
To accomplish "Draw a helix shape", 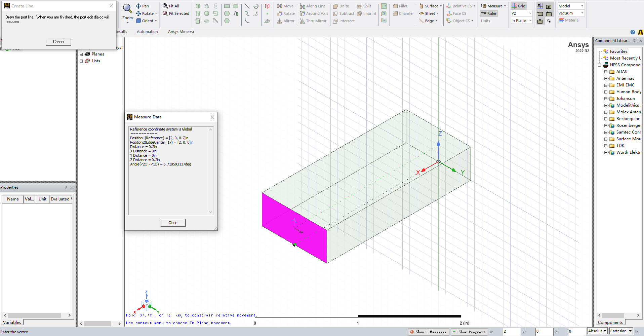I will pyautogui.click(x=215, y=6).
